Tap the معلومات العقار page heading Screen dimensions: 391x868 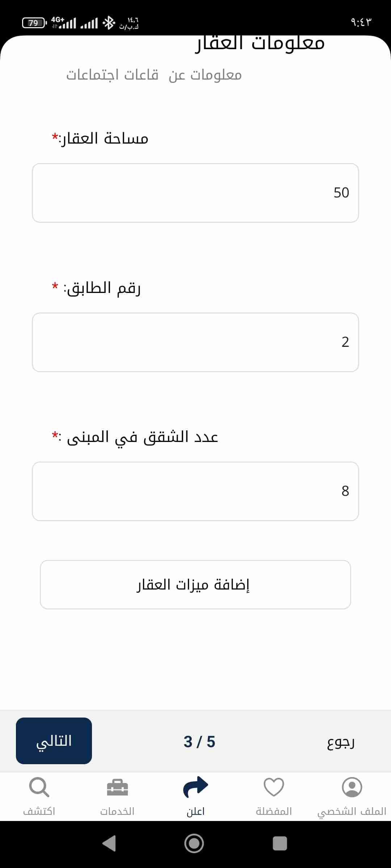pyautogui.click(x=260, y=43)
